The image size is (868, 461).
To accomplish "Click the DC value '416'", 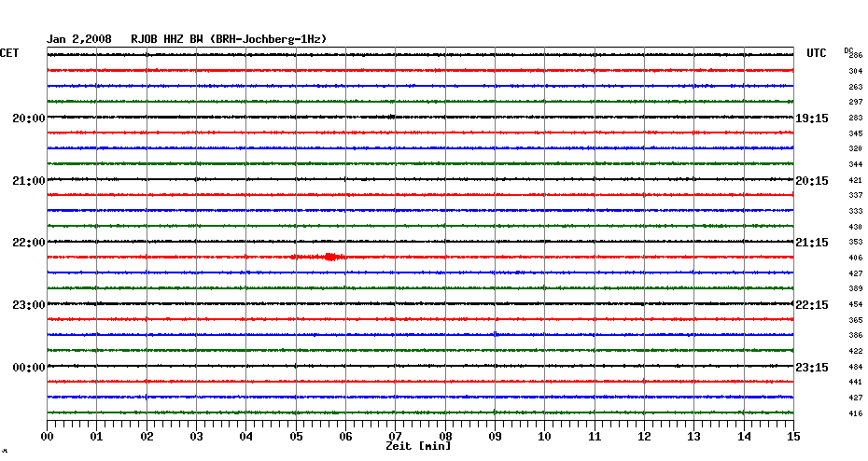I will [x=856, y=414].
